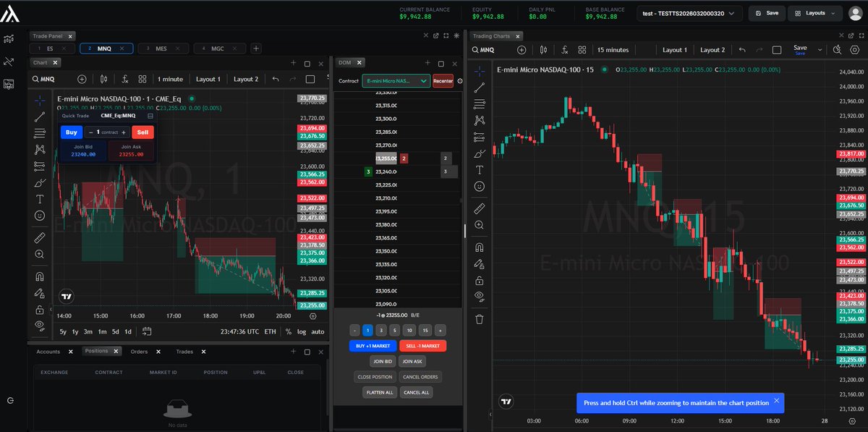The height and width of the screenshot is (432, 868).
Task: Toggle auto scale under left chart
Action: pos(318,331)
